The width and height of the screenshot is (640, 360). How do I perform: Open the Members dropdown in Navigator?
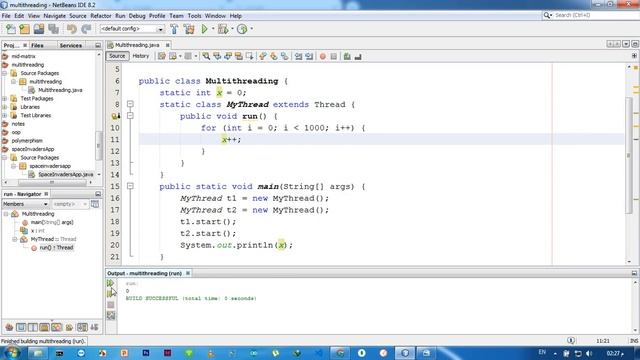pos(25,204)
